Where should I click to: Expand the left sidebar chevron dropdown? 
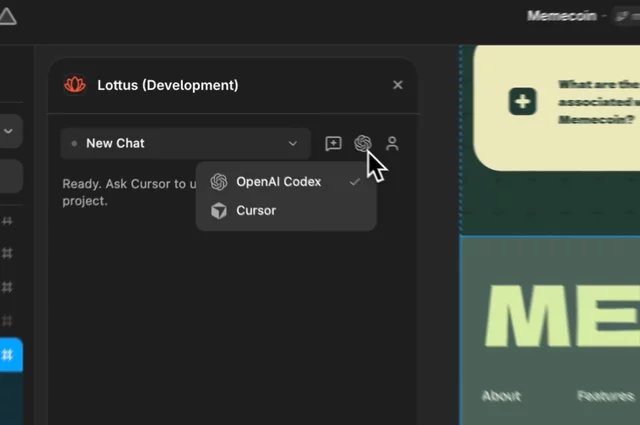pos(9,131)
